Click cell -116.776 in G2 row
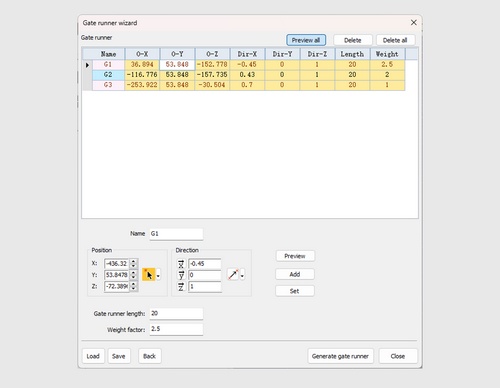 pyautogui.click(x=142, y=75)
